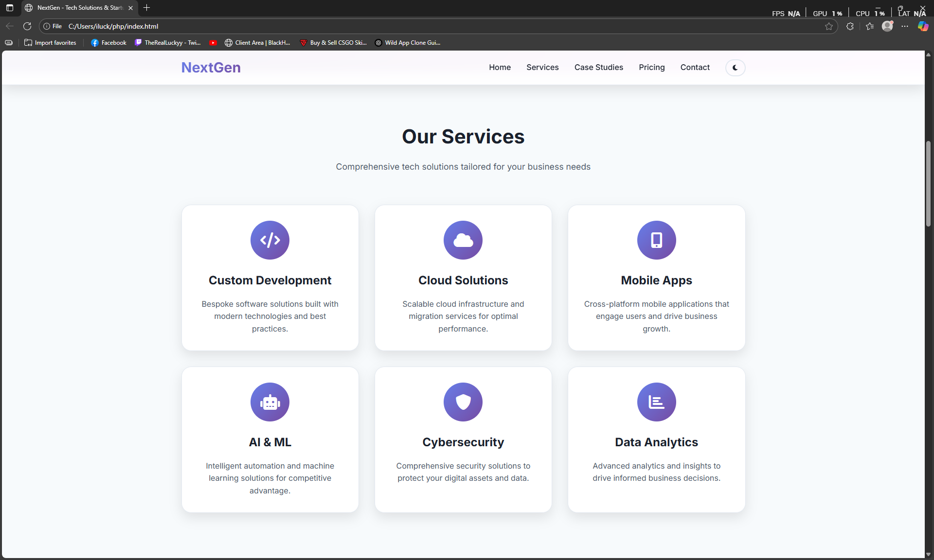Screen dimensions: 934x560
Task: Open Copilot sidebar icon
Action: pos(923,26)
